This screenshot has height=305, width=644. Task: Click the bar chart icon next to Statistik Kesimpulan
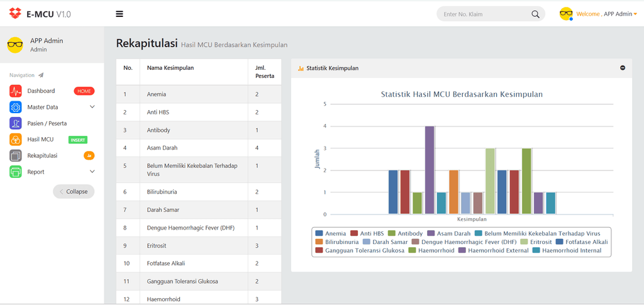tap(301, 69)
